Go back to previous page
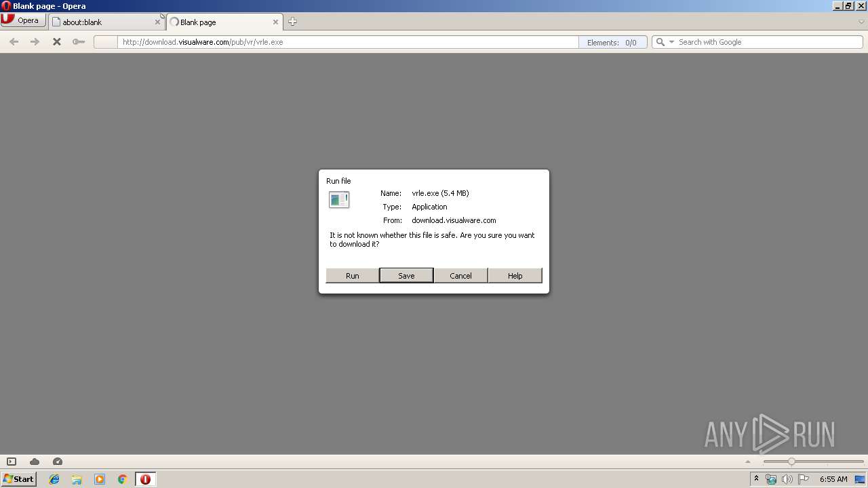The width and height of the screenshot is (868, 488). (14, 42)
